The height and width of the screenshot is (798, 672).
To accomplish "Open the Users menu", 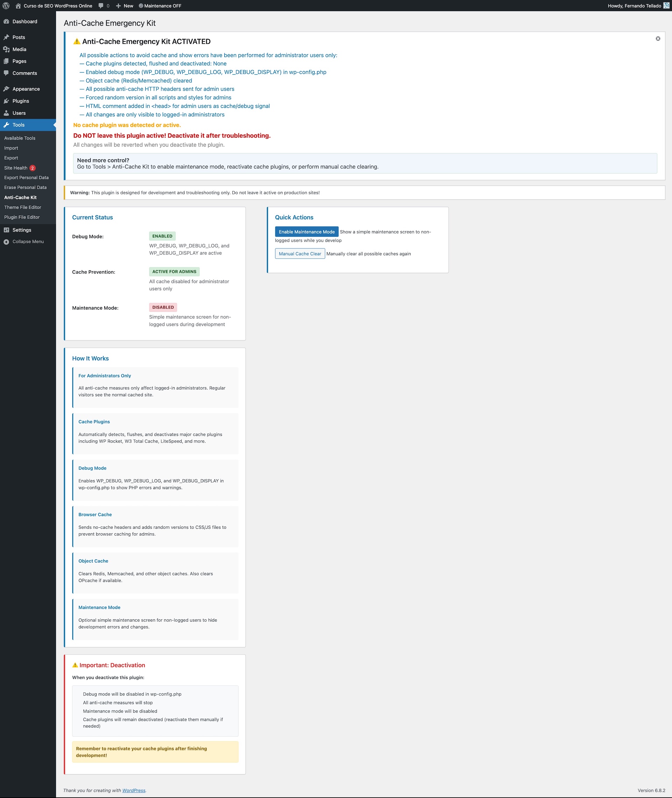I will pyautogui.click(x=19, y=113).
